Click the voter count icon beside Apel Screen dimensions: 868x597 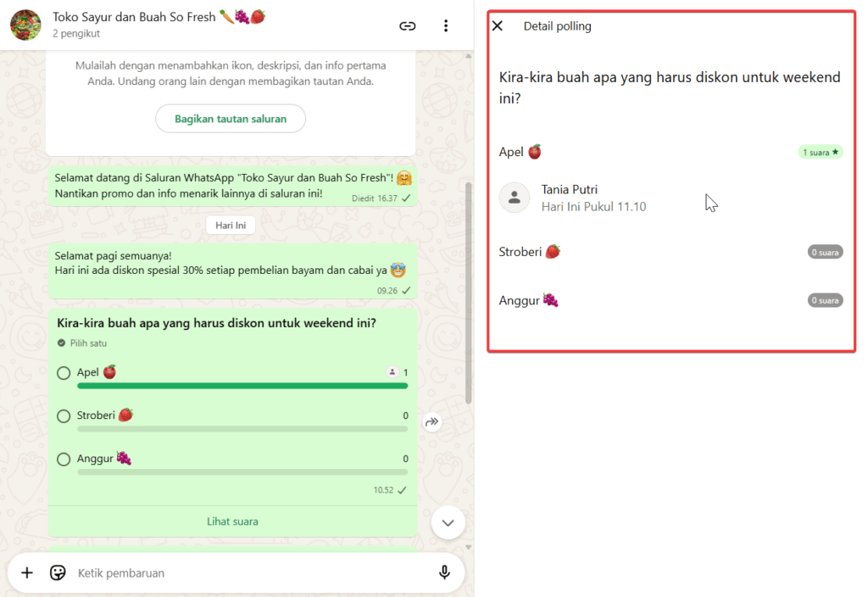[392, 372]
